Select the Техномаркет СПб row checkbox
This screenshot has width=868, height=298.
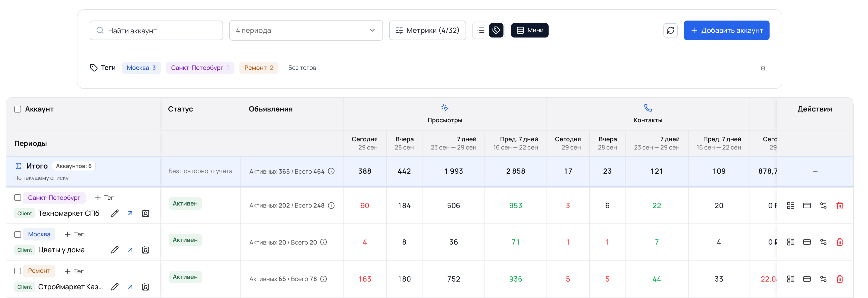pos(18,198)
